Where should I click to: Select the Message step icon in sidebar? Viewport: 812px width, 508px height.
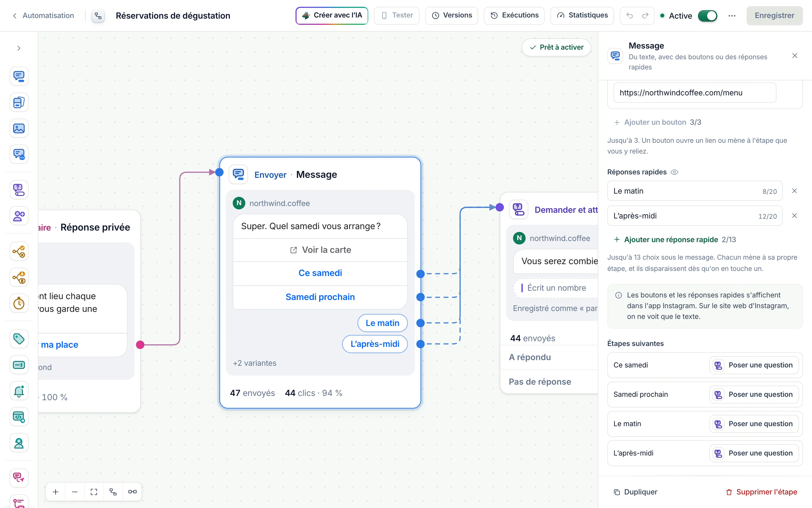19,76
